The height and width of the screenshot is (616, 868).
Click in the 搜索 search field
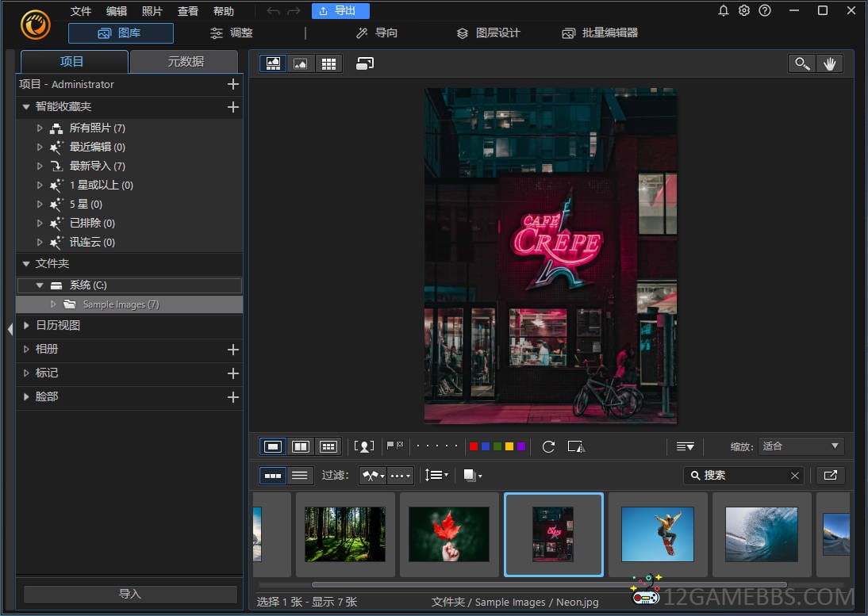pos(744,476)
